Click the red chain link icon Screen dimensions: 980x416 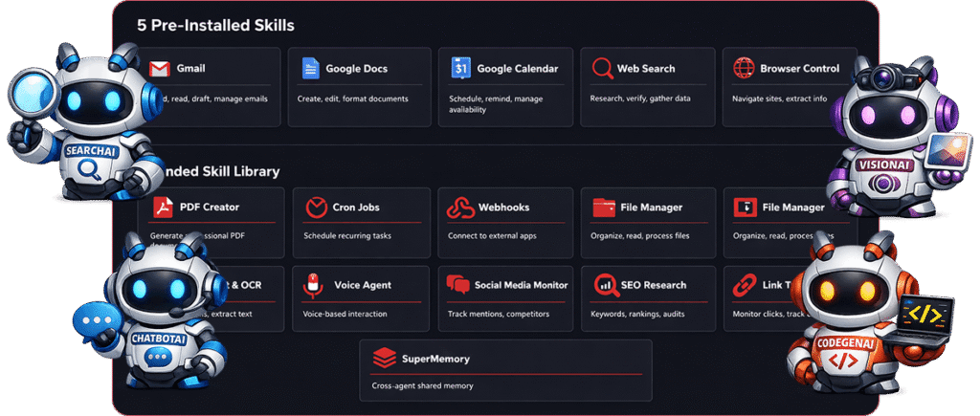[x=745, y=285]
